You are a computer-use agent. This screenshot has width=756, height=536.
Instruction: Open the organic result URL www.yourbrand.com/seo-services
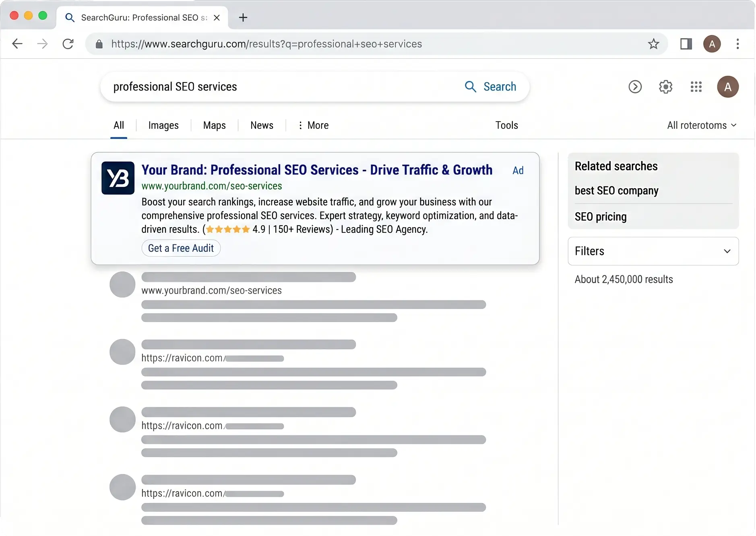(x=212, y=290)
